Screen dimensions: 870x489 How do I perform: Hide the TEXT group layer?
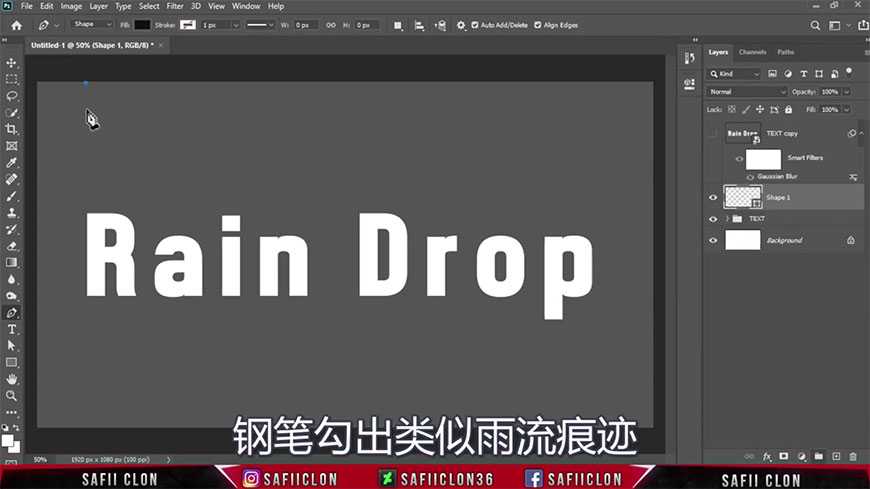pos(713,219)
